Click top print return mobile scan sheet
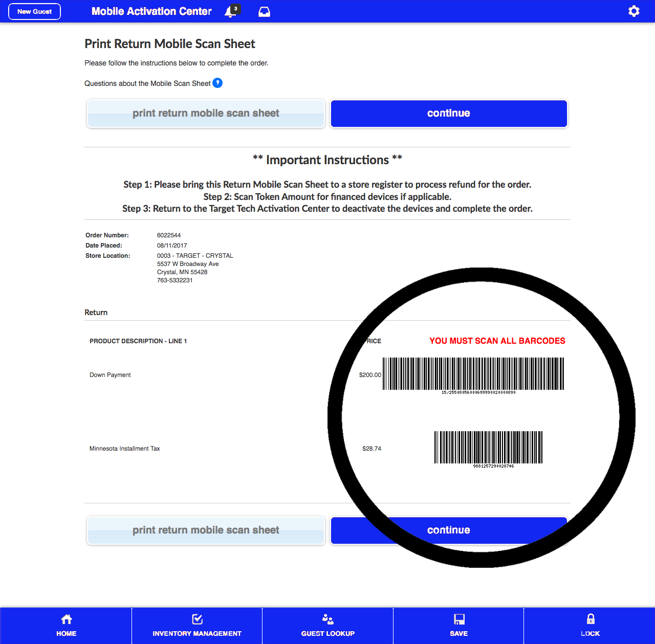655x644 pixels. 206,113
